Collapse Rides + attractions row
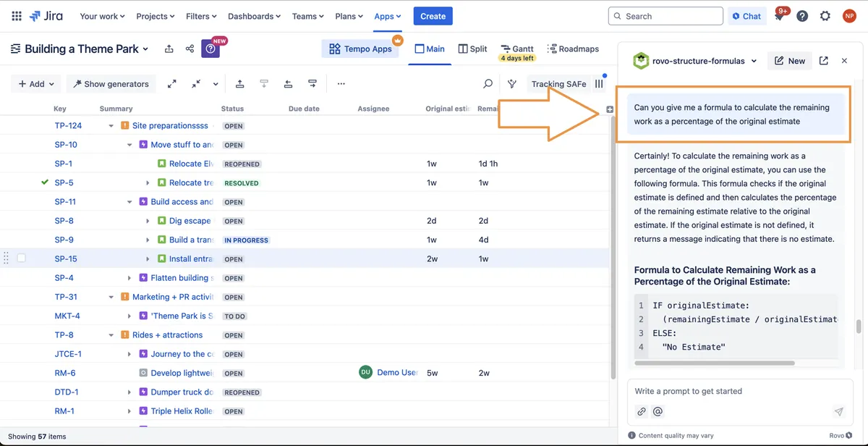The width and height of the screenshot is (868, 446). 111,335
